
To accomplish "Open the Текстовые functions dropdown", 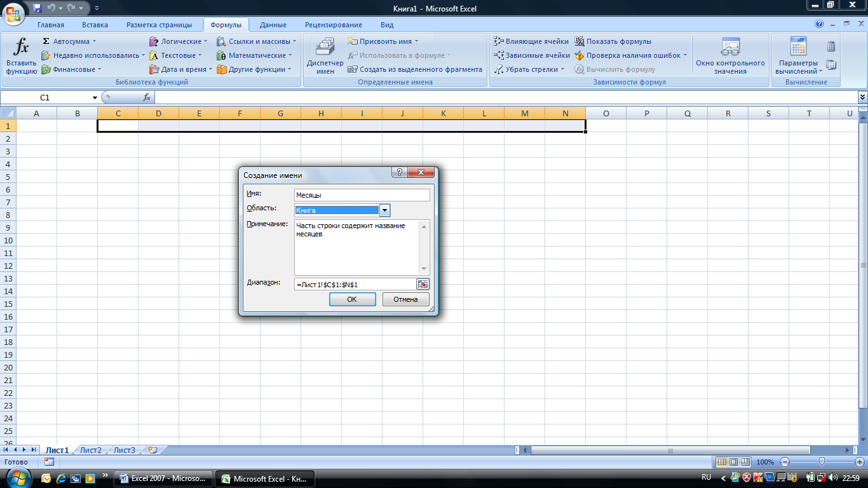I will (x=176, y=55).
